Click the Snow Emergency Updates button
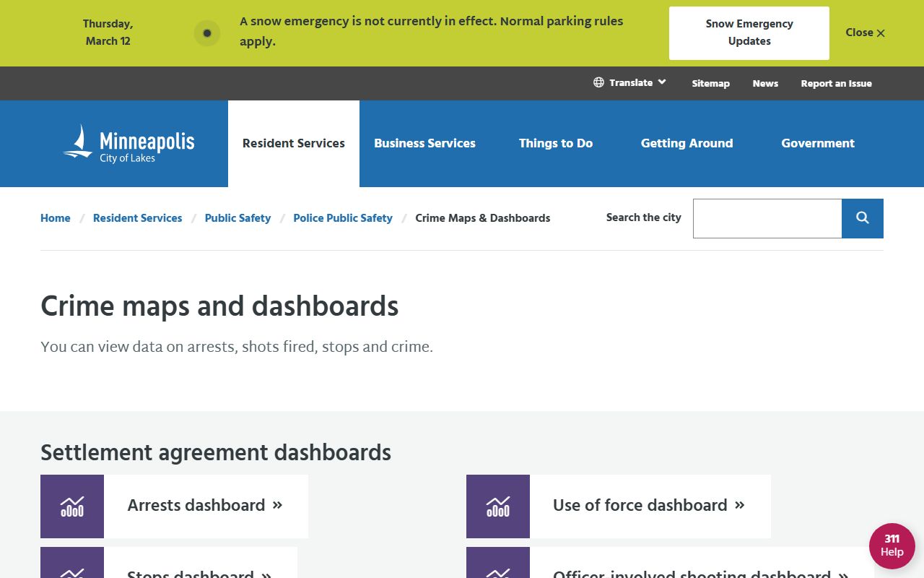This screenshot has width=924, height=578. (749, 33)
